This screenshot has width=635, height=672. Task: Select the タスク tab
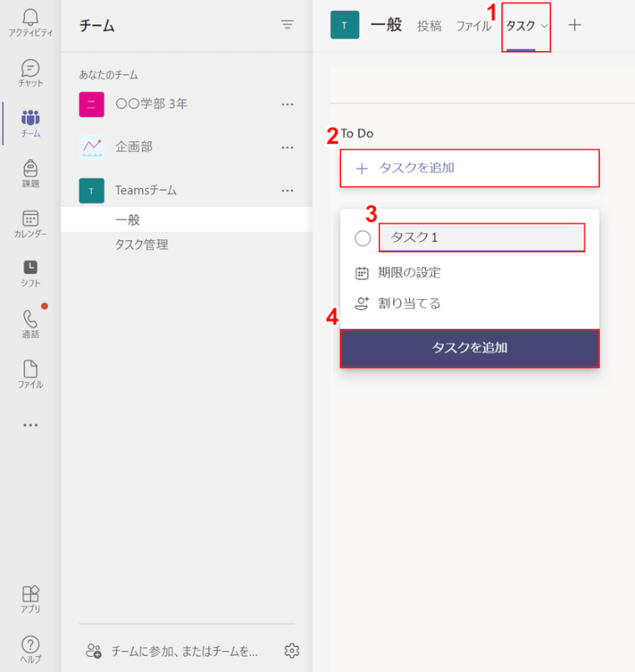(x=521, y=26)
